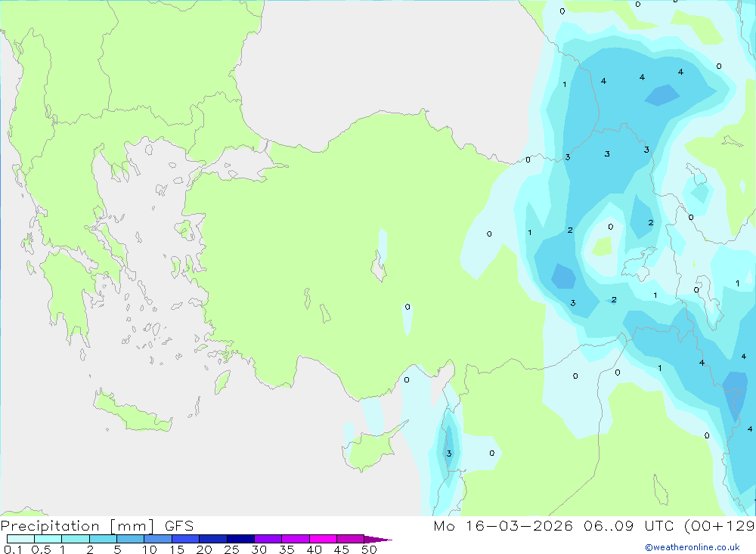Click the legend label '40'
Image resolution: width=756 pixels, height=554 pixels.
(314, 549)
